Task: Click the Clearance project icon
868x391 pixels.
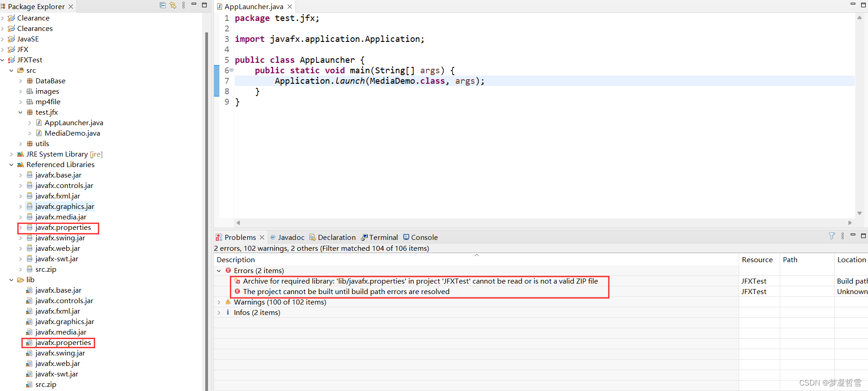Action: point(11,18)
